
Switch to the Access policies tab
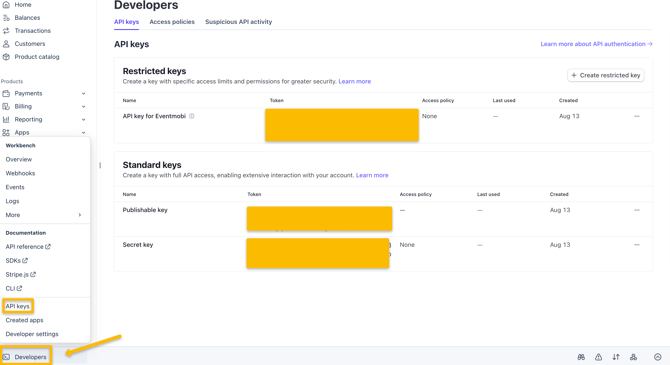(172, 22)
